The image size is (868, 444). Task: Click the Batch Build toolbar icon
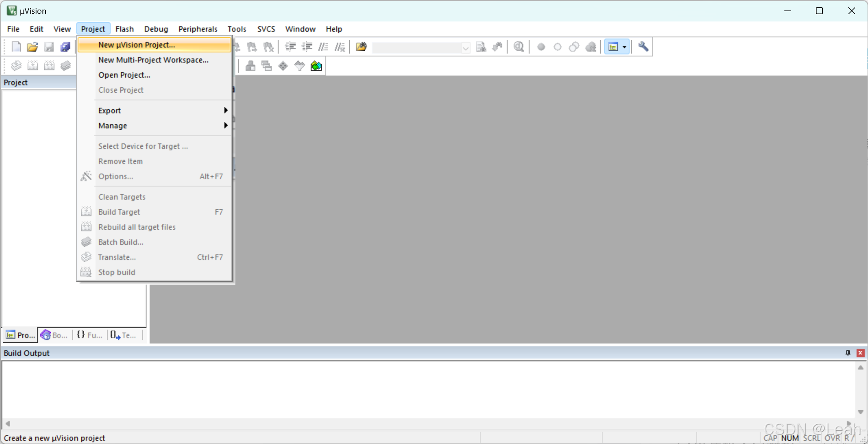pos(65,66)
